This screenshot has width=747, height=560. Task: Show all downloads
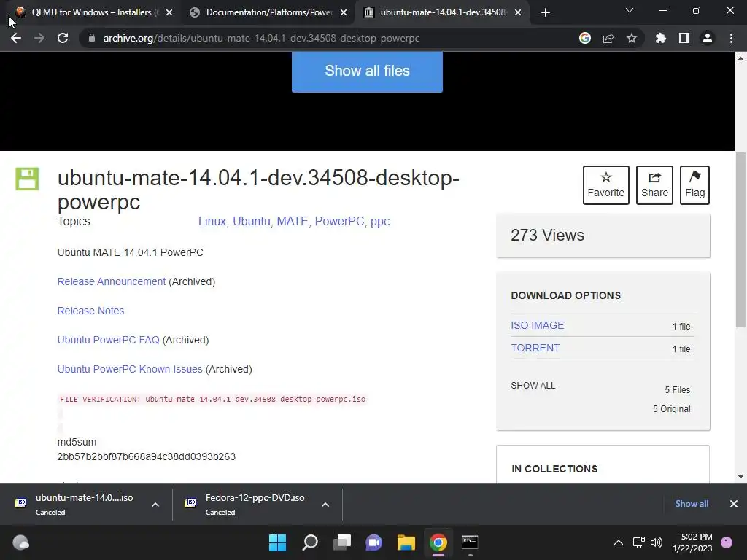coord(692,504)
